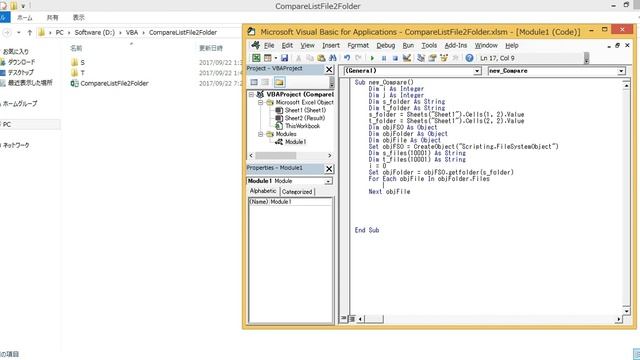Click Project panel horizontal scrollbar right arrow
Screen dimensions: 640x360
(329, 156)
